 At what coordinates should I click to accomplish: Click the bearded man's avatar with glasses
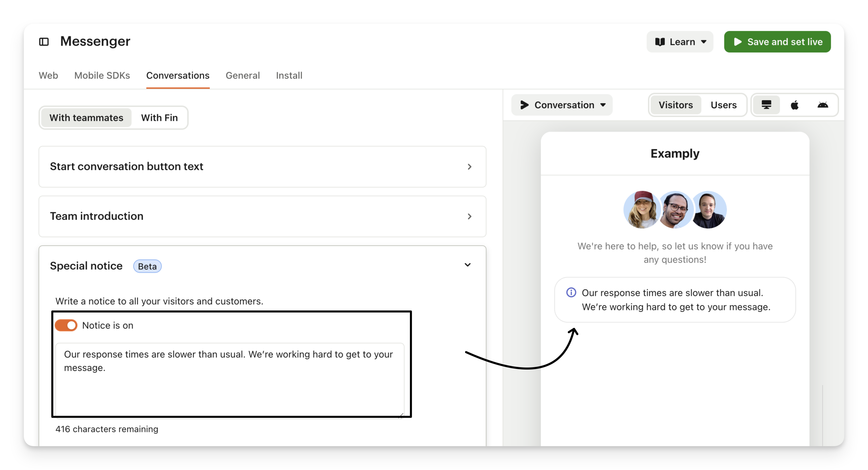click(x=675, y=210)
